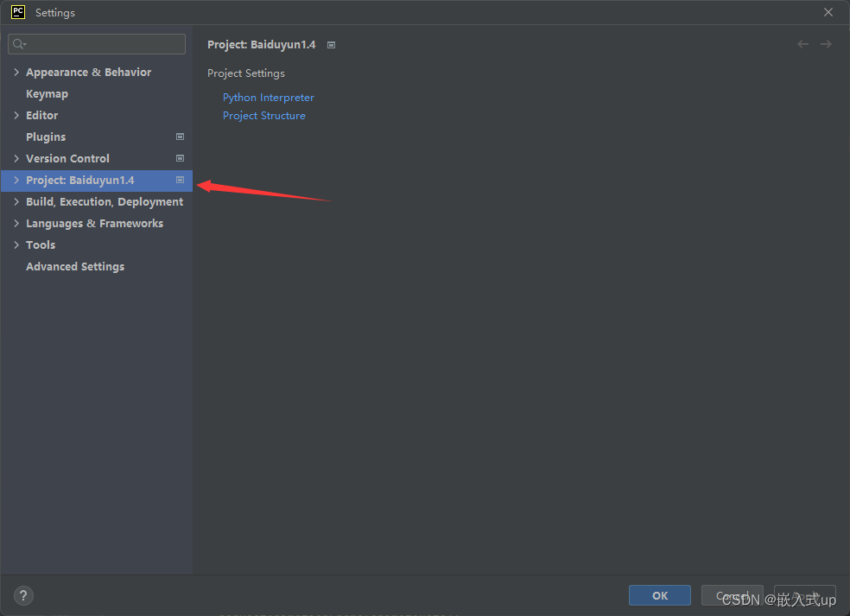Expand the Project: Baiduyun1.4 chevron
The height and width of the screenshot is (616, 850).
coord(16,180)
